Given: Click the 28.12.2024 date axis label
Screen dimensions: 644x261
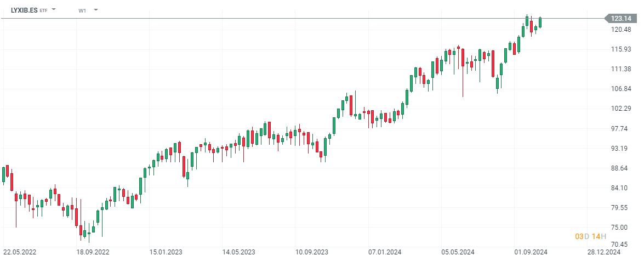Looking at the screenshot, I should point(602,252).
